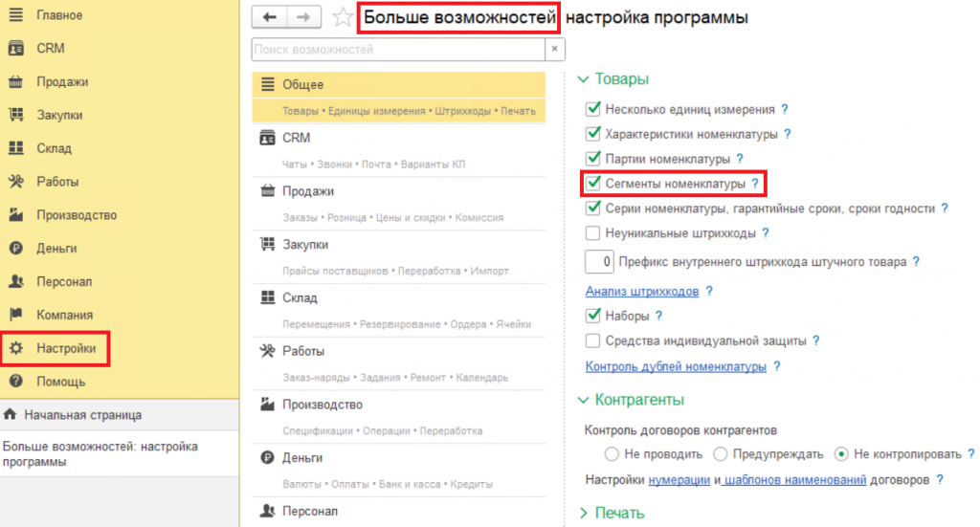Show help next to Анализ штрихкодов
980x527 pixels.
[x=709, y=291]
